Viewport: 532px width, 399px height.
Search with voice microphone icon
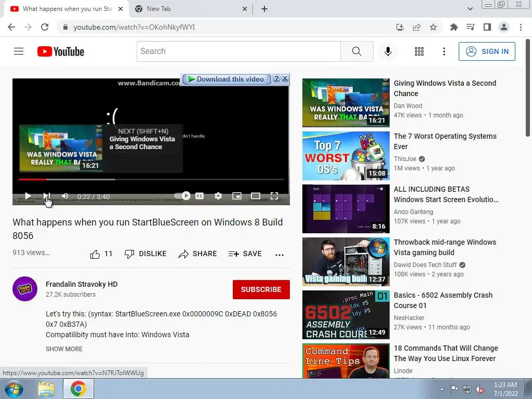click(388, 51)
